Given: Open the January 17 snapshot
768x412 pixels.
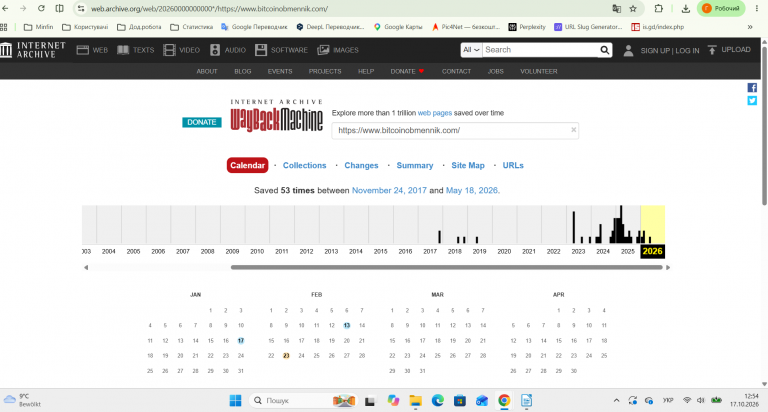Looking at the screenshot, I should 240,341.
